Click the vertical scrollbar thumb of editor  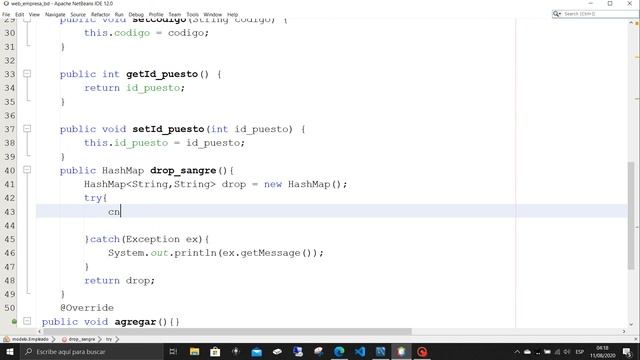click(631, 215)
